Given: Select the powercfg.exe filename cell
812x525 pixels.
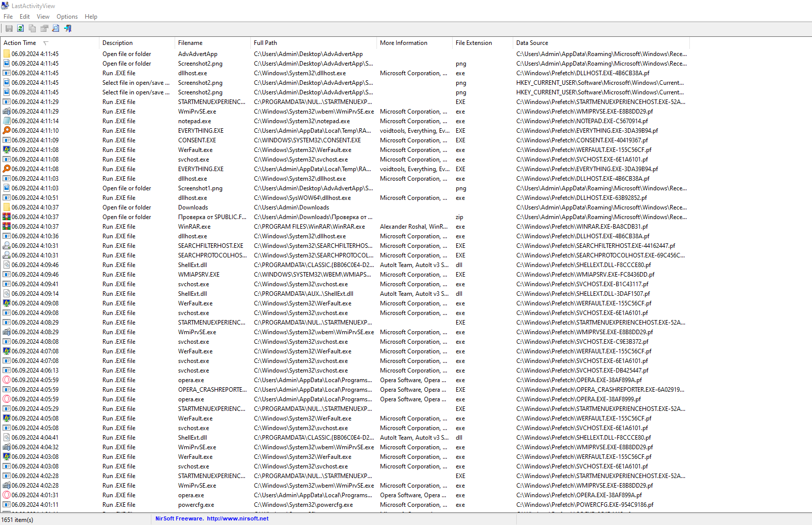Looking at the screenshot, I should point(196,505).
